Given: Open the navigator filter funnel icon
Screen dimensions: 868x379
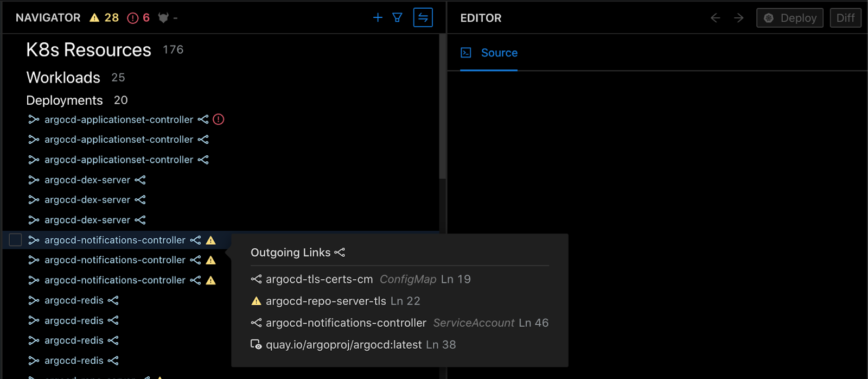Looking at the screenshot, I should pos(397,18).
